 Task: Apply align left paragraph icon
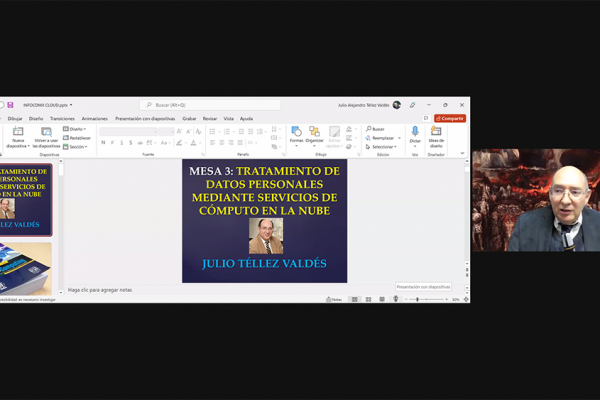[212, 143]
